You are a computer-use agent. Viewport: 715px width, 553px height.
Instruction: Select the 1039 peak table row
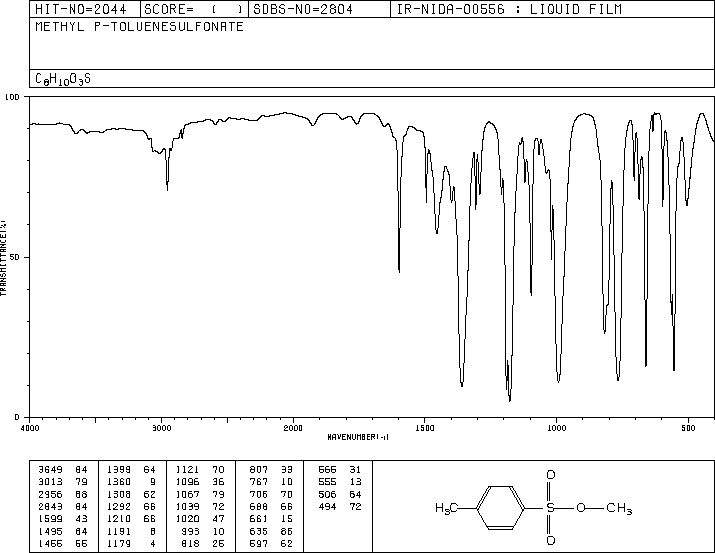(200, 506)
